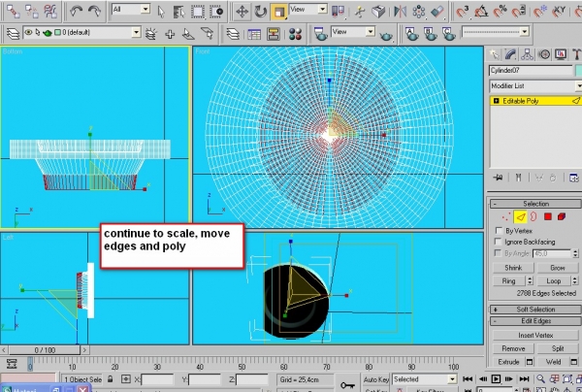This screenshot has width=582, height=392.
Task: Open the All selection filter dropdown
Action: (145, 9)
